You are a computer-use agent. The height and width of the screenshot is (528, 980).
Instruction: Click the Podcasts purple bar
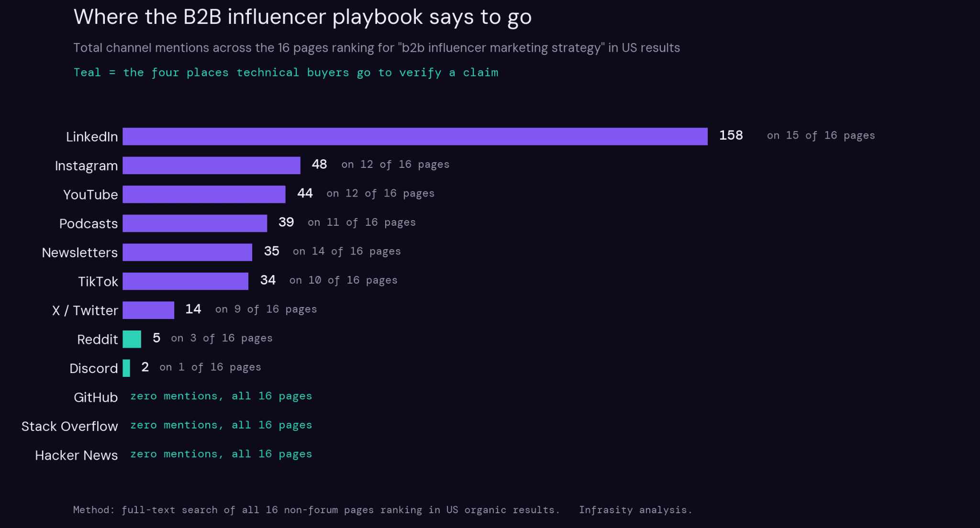[195, 223]
